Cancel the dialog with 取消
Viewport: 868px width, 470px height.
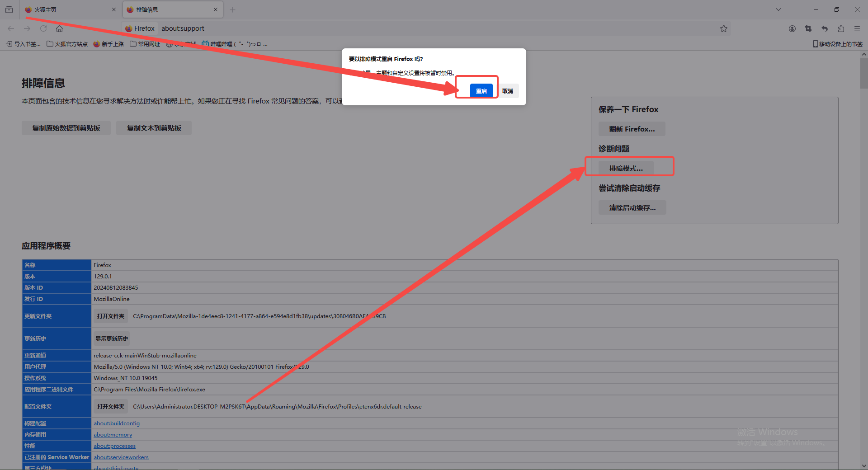coord(508,91)
